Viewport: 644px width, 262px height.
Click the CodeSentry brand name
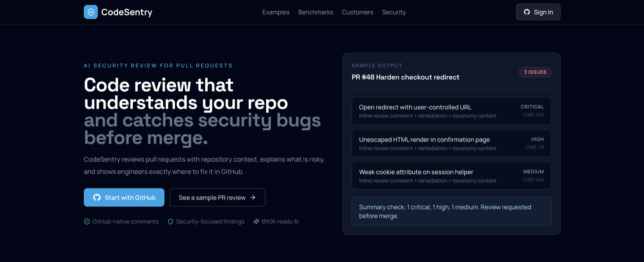click(x=127, y=12)
